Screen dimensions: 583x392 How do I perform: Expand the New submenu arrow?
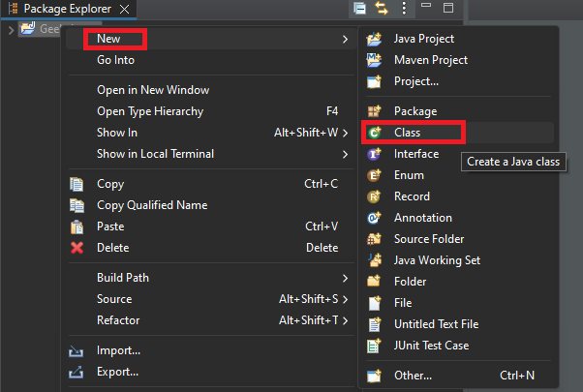tap(345, 39)
